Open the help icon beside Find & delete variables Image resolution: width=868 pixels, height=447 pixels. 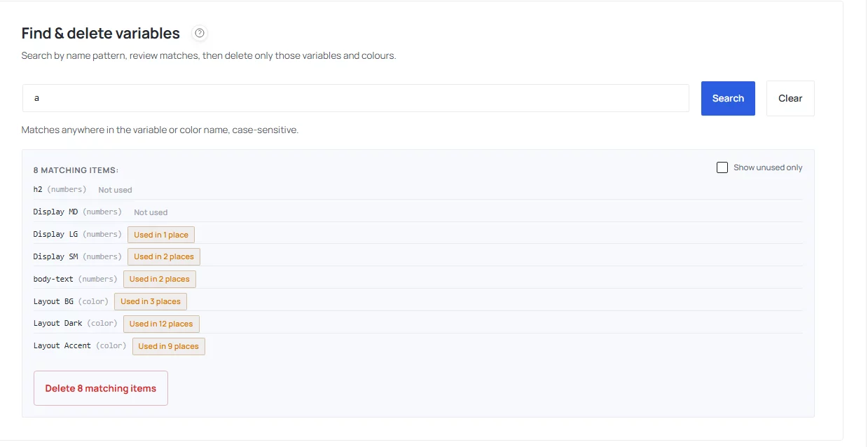pyautogui.click(x=200, y=33)
